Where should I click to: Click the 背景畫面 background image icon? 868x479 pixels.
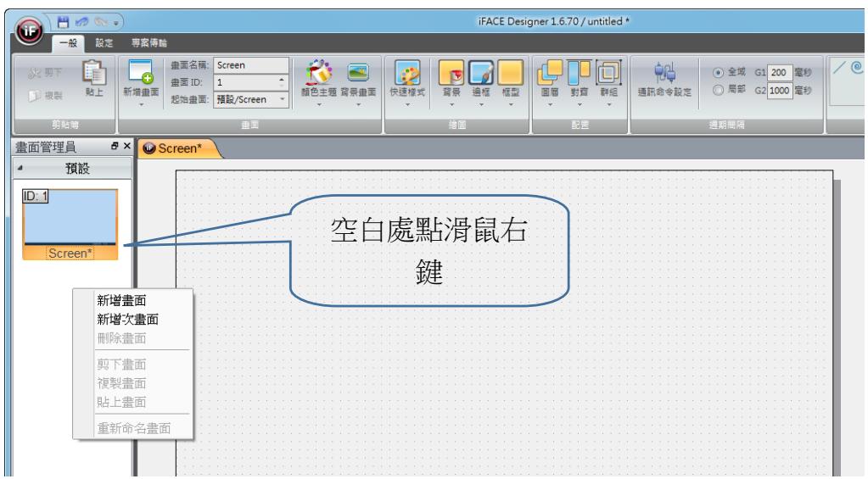point(358,72)
